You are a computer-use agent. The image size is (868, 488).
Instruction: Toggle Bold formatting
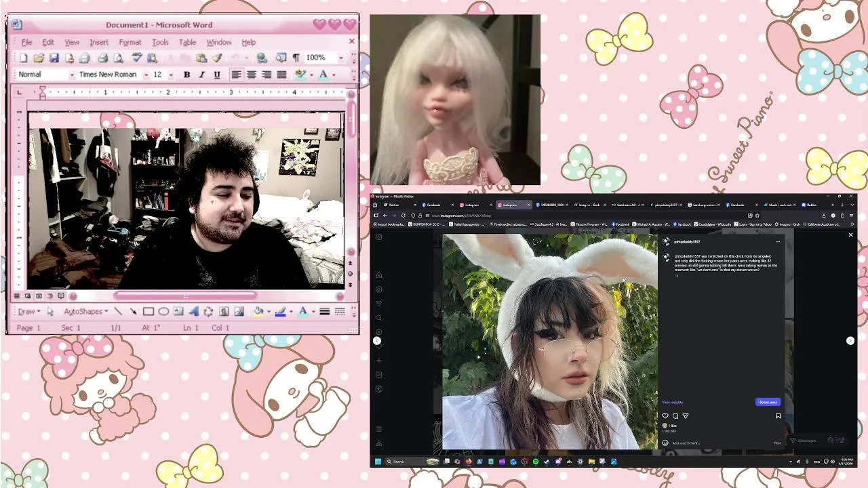(x=186, y=75)
